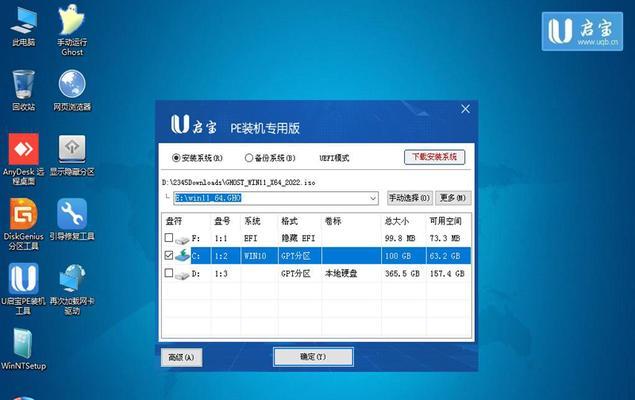This screenshot has height=400, width=635.
Task: Launch U启宝PE装机工具 desktop icon
Action: tap(23, 289)
